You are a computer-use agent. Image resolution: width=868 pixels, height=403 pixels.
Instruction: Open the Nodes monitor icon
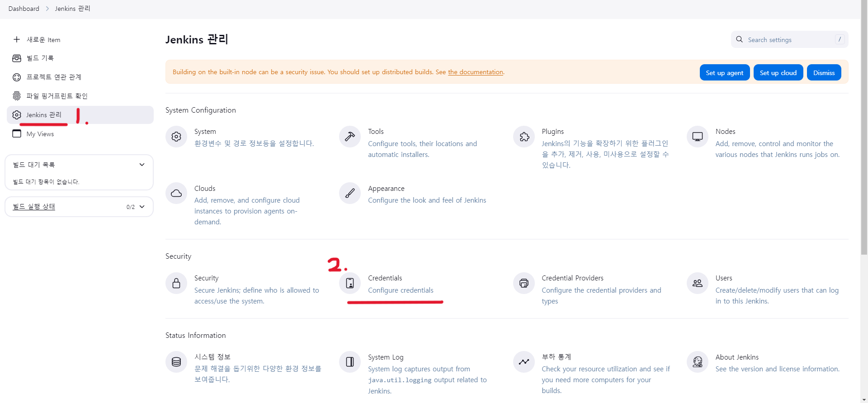coord(698,137)
